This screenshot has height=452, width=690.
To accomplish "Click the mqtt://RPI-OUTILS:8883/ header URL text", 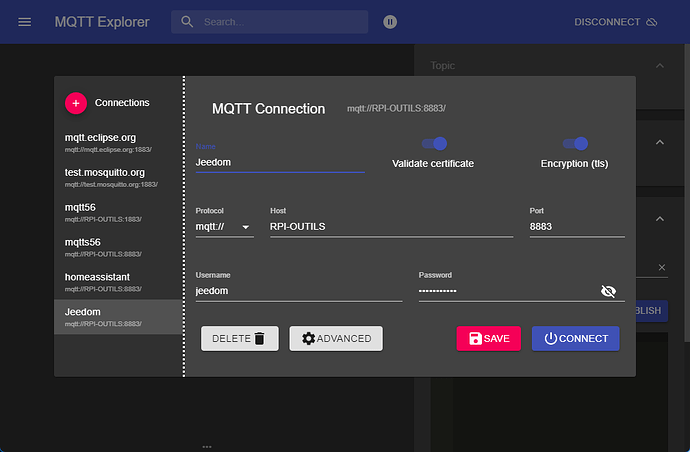I will [x=396, y=108].
